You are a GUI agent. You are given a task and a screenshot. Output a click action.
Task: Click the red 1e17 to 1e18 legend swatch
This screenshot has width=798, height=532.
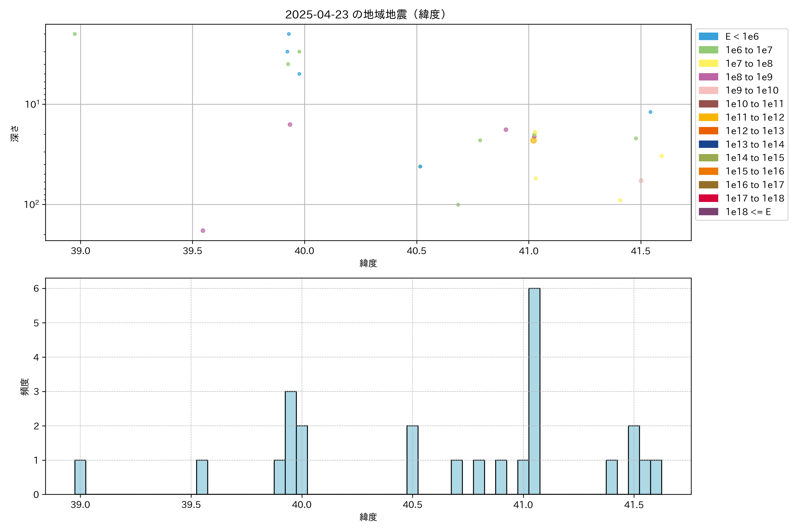[x=708, y=198]
